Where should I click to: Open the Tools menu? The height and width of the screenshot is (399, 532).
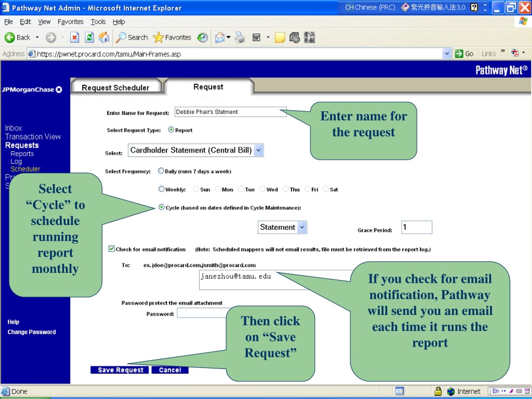(98, 22)
